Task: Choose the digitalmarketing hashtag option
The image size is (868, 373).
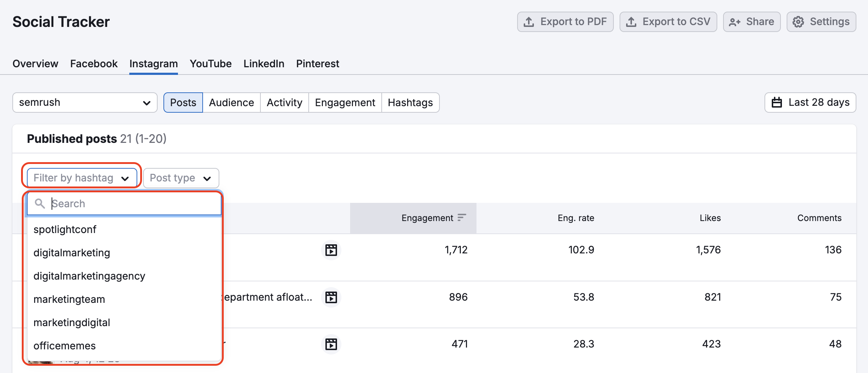Action: 72,253
